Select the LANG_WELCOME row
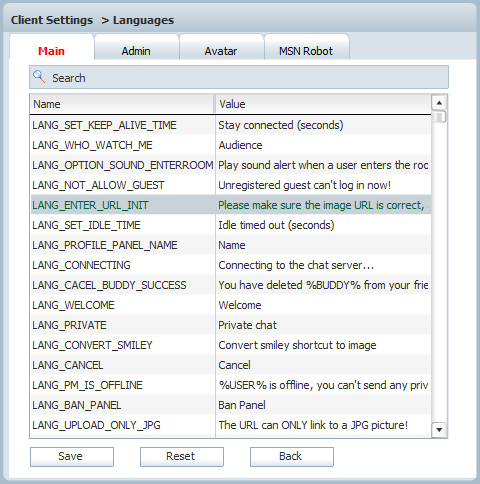The height and width of the screenshot is (484, 480). (x=231, y=305)
